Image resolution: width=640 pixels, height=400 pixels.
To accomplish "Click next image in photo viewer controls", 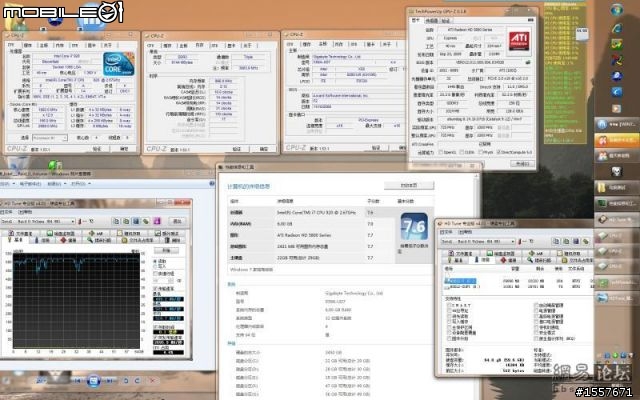I will 109,381.
